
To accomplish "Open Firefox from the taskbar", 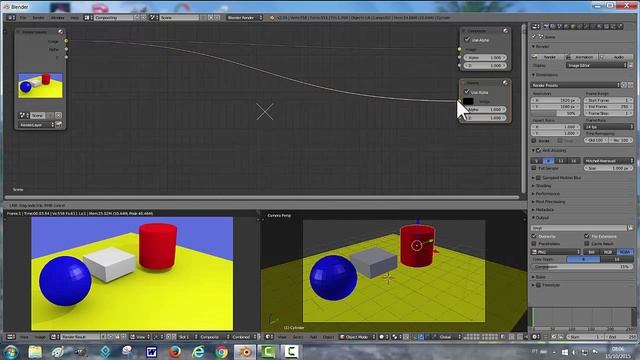I will (x=175, y=352).
